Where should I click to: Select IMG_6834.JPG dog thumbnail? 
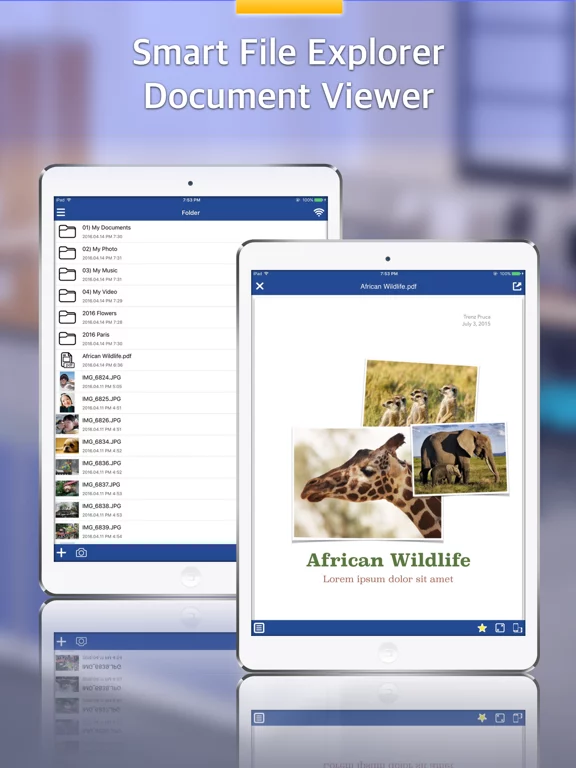67,446
